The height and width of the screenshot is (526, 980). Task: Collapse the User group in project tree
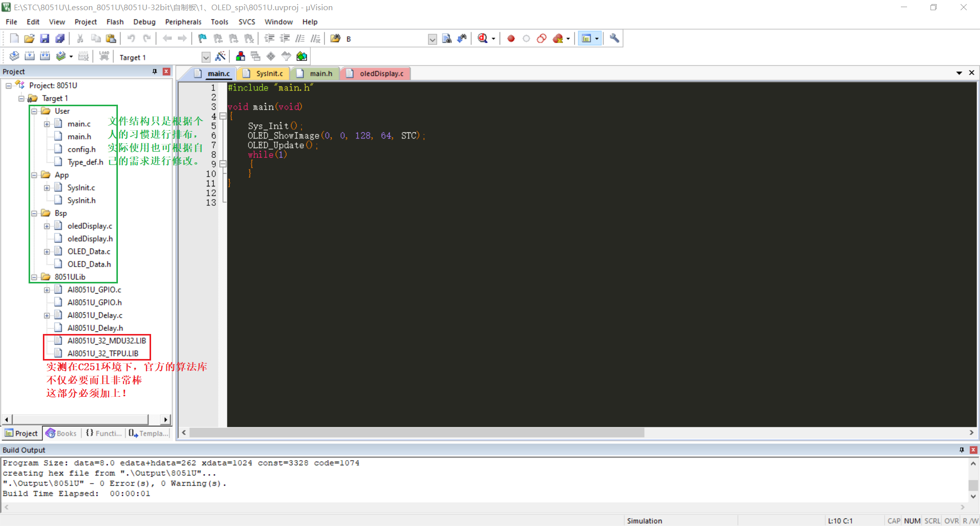coord(34,111)
